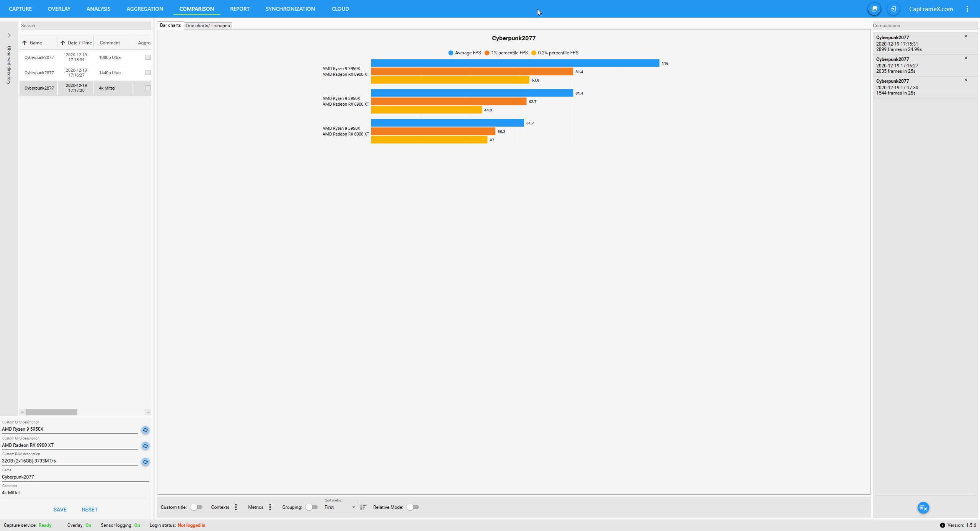Open the Contexts options menu

[x=236, y=507]
